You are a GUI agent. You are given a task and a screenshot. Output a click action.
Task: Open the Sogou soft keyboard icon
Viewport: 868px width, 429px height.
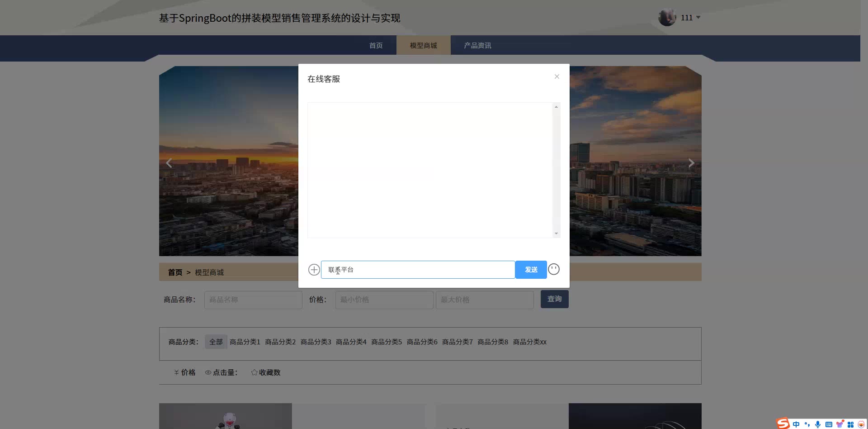(x=829, y=424)
